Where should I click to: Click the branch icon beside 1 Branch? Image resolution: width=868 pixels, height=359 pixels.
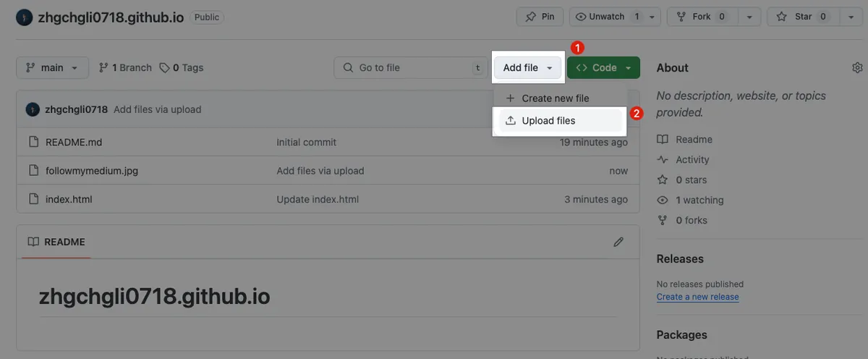pyautogui.click(x=103, y=67)
